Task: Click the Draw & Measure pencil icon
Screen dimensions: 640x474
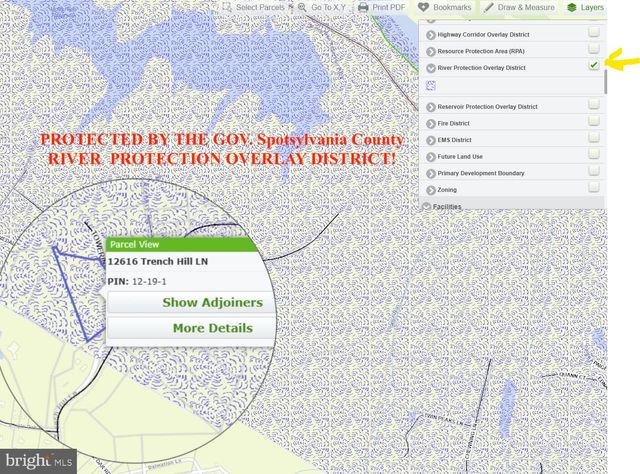Action: [x=489, y=7]
